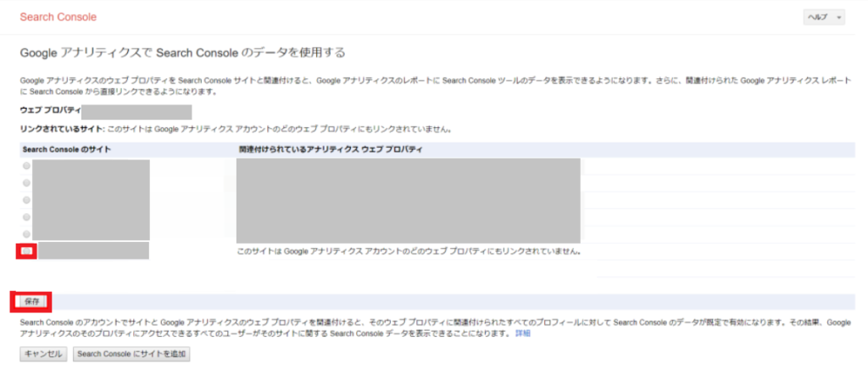Select the third radio button in the site list
The width and height of the screenshot is (868, 370).
(x=26, y=199)
